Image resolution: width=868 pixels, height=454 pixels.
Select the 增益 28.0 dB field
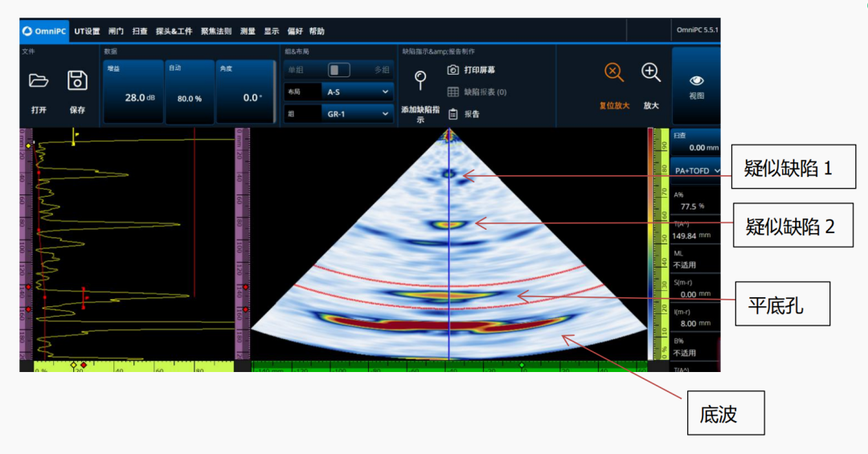133,92
